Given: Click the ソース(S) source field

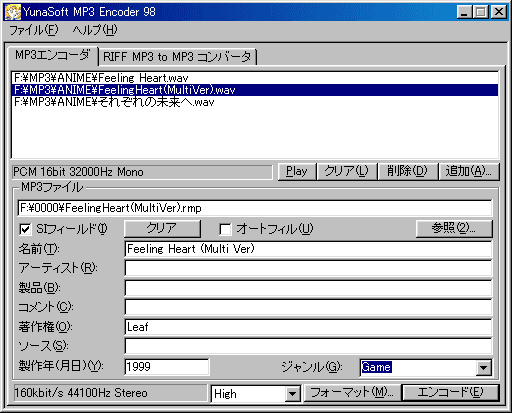Looking at the screenshot, I should coord(308,346).
